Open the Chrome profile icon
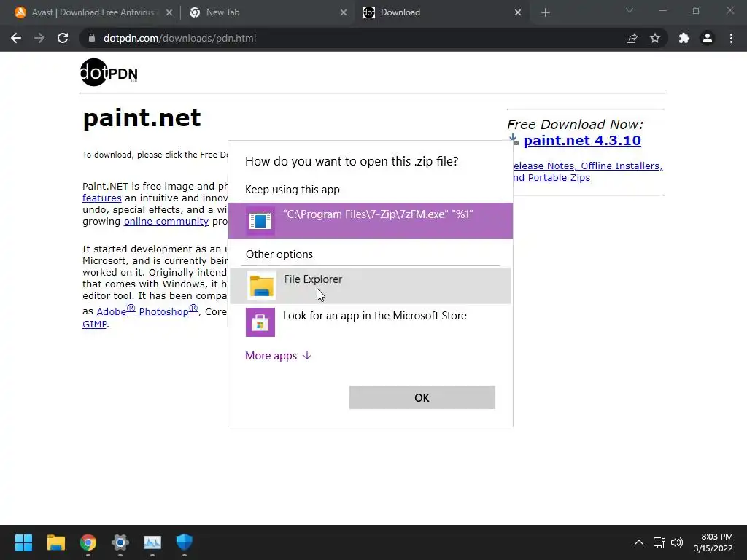747x560 pixels. (x=708, y=38)
